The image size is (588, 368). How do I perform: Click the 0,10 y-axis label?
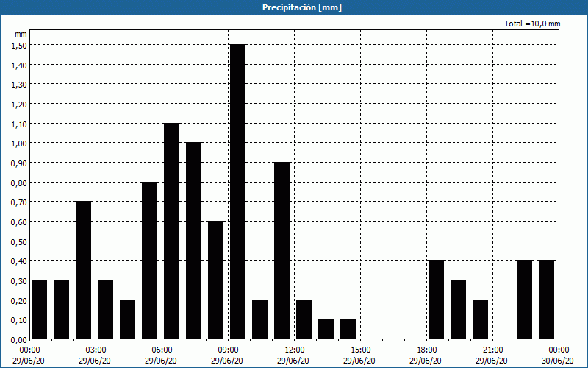[19, 320]
